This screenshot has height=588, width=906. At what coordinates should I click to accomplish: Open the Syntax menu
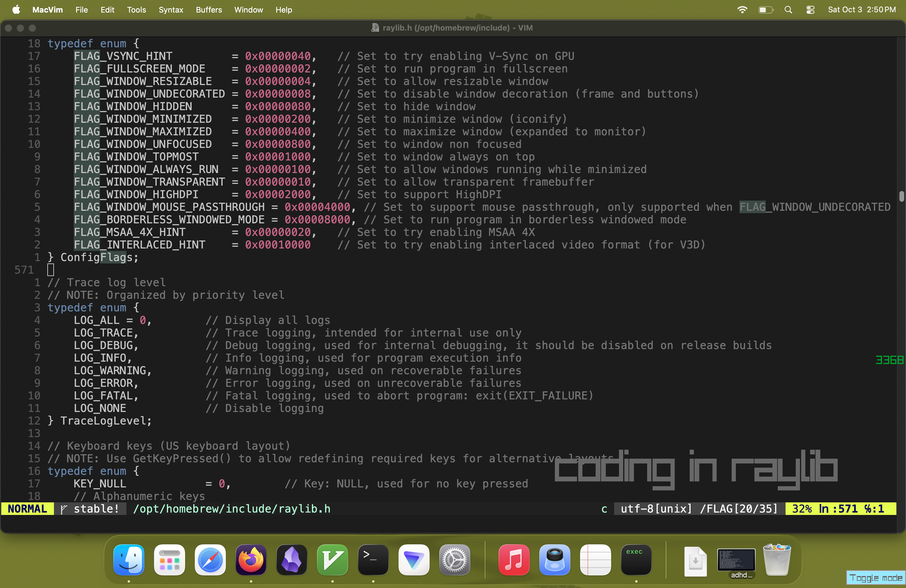pos(171,10)
